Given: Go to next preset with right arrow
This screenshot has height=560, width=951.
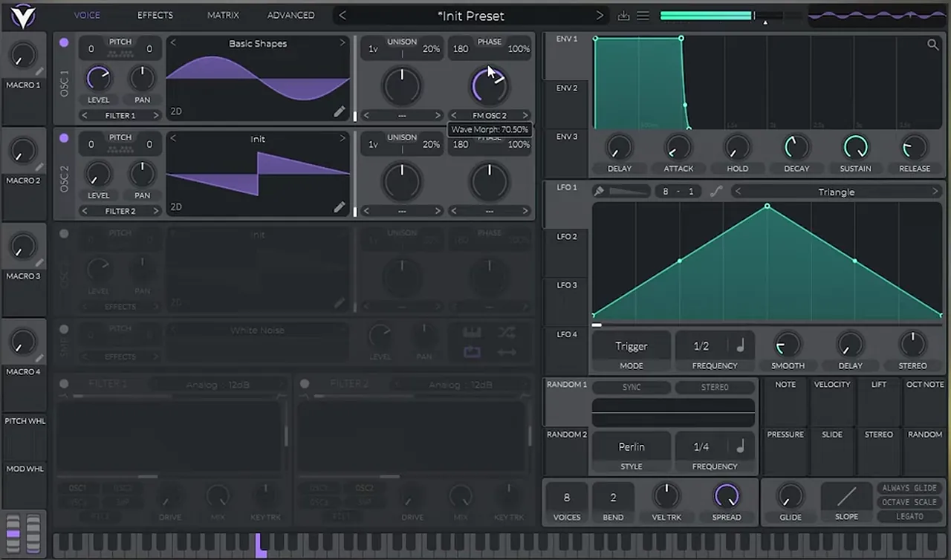Looking at the screenshot, I should pyautogui.click(x=600, y=16).
